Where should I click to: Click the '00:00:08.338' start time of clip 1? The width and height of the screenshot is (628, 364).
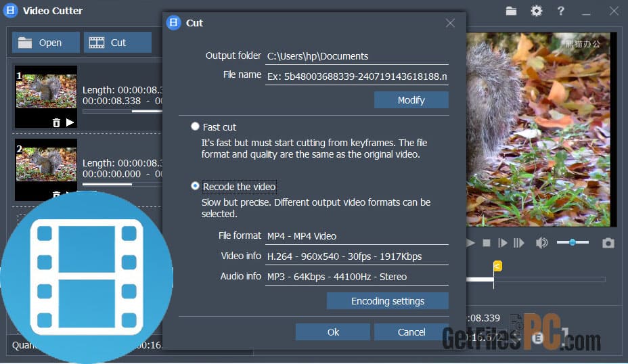click(112, 101)
